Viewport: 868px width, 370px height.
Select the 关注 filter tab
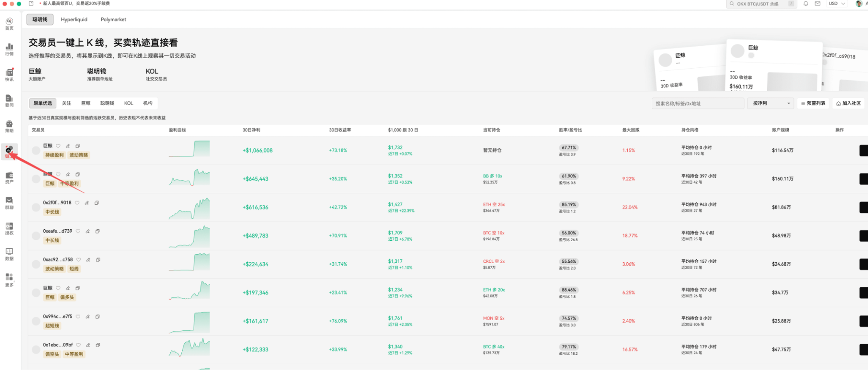[67, 103]
